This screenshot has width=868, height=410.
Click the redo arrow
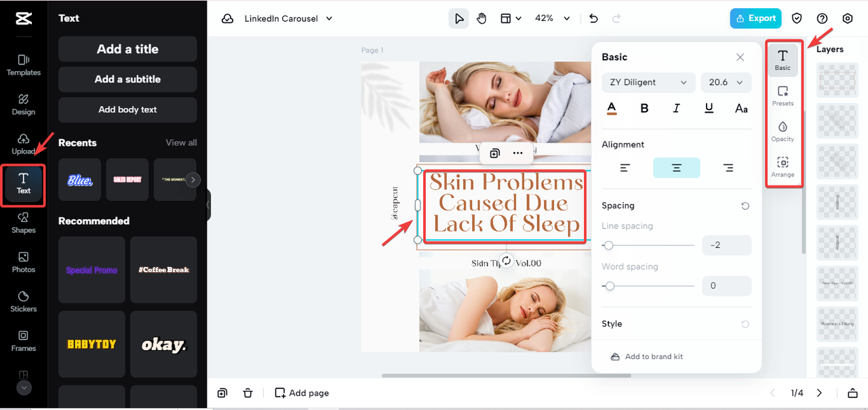pos(616,18)
